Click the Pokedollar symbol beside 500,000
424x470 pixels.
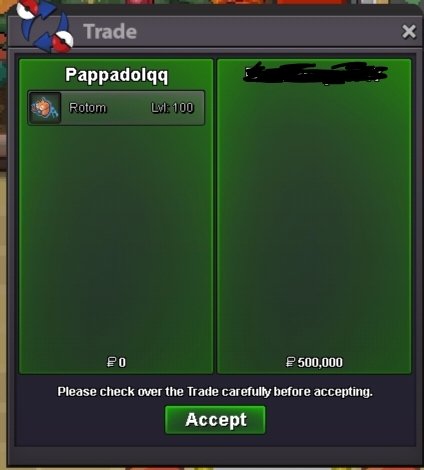291,362
